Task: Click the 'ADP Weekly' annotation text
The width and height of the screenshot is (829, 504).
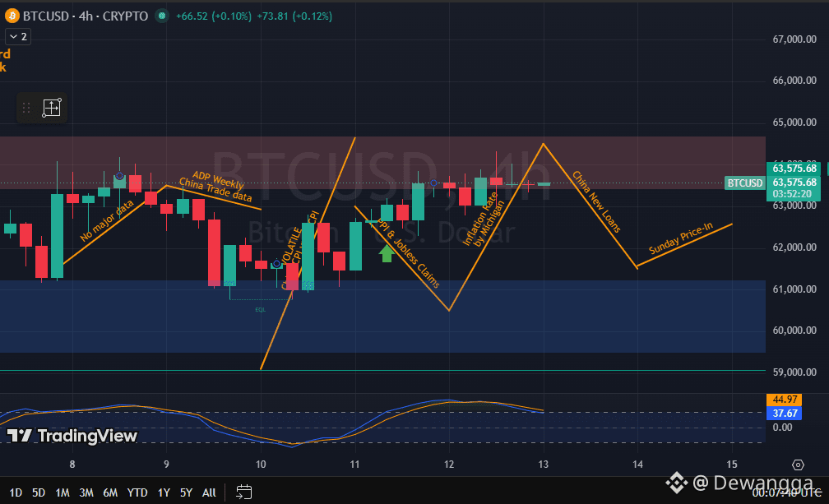Action: click(x=218, y=179)
